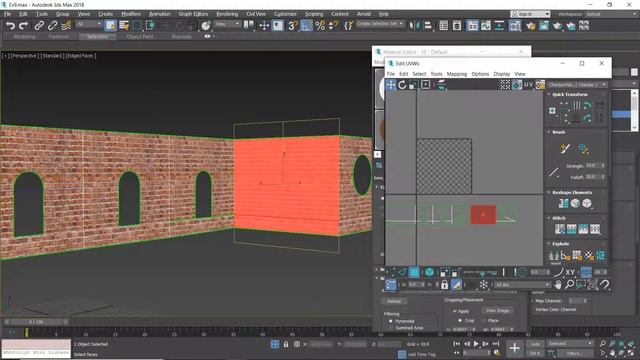Click the View Image button

click(x=497, y=311)
